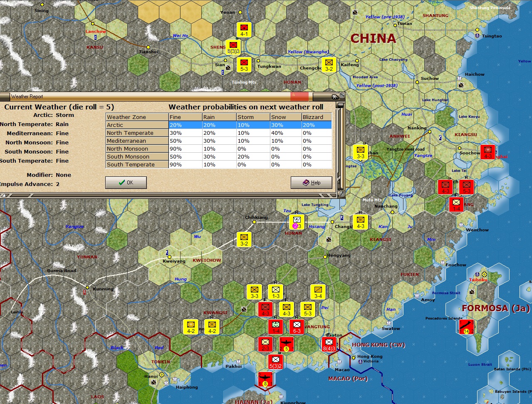Click the Weather Report vertical scrollbar
The height and width of the screenshot is (404, 532).
[341, 146]
